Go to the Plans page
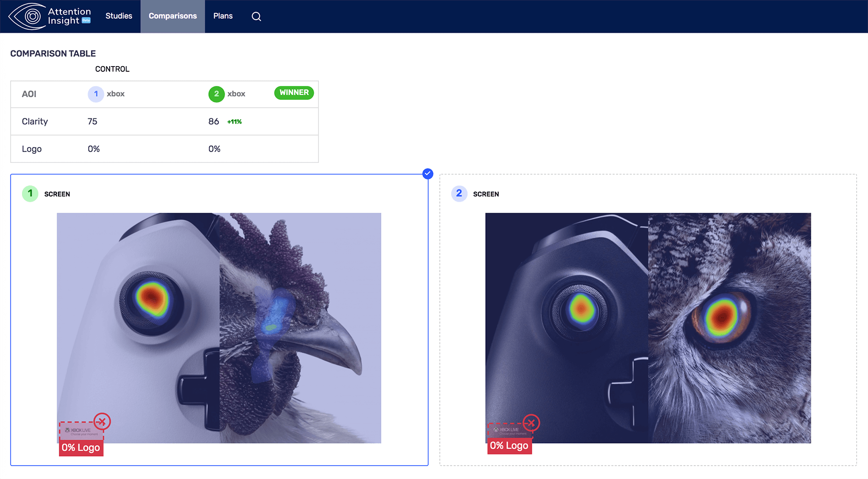This screenshot has width=868, height=479. pyautogui.click(x=223, y=16)
